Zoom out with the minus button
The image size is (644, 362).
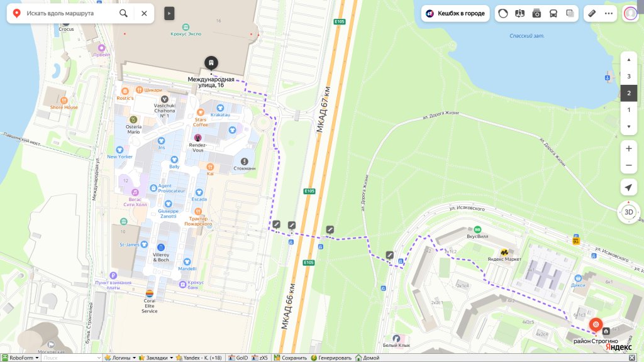[x=628, y=165]
